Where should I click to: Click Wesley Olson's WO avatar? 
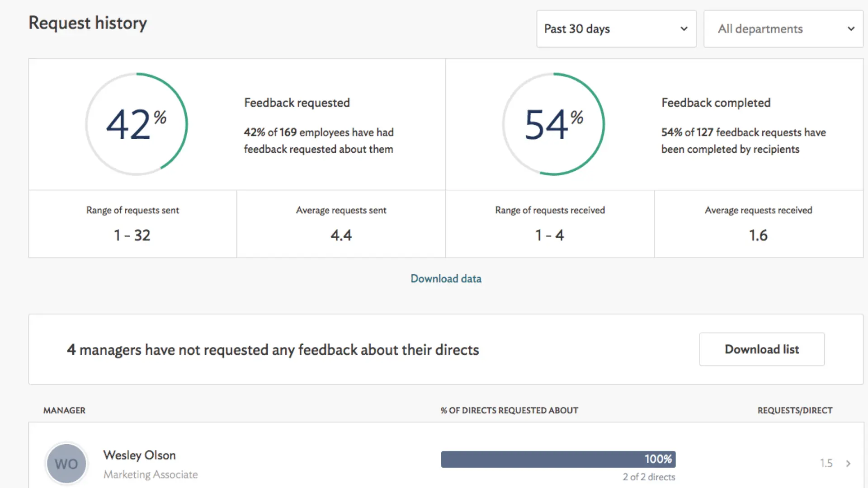click(66, 464)
